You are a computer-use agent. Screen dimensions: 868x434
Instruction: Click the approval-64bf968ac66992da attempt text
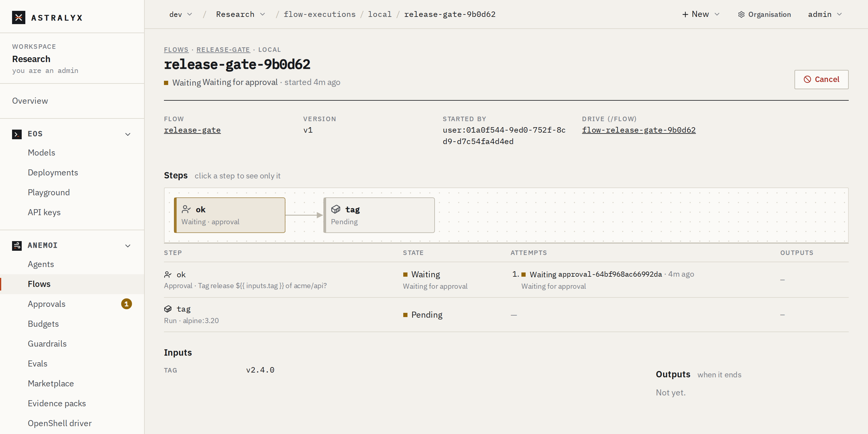point(610,274)
